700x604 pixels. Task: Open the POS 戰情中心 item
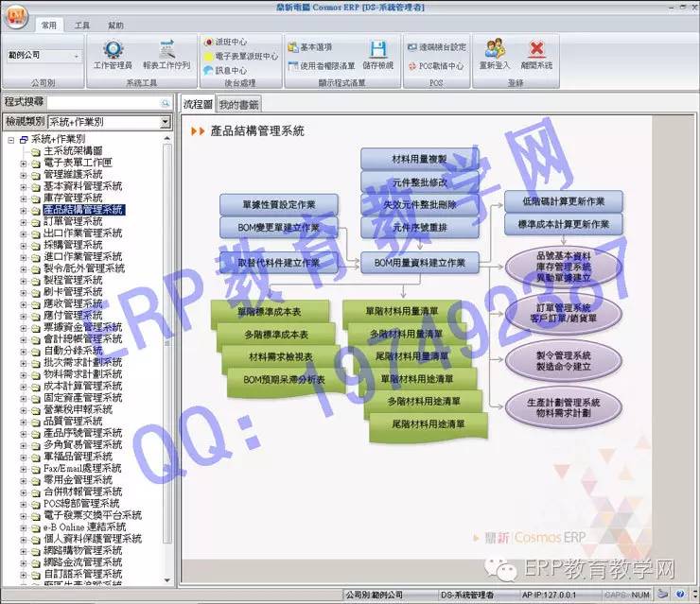[x=436, y=66]
